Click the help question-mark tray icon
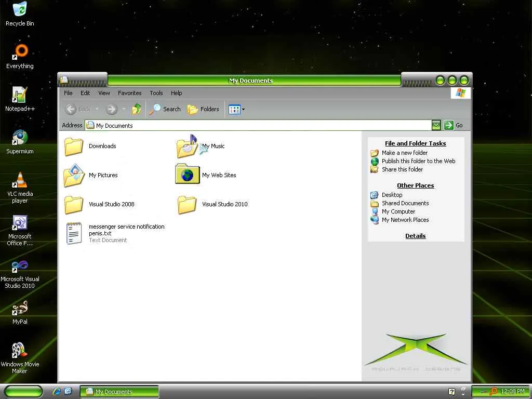 (451, 392)
